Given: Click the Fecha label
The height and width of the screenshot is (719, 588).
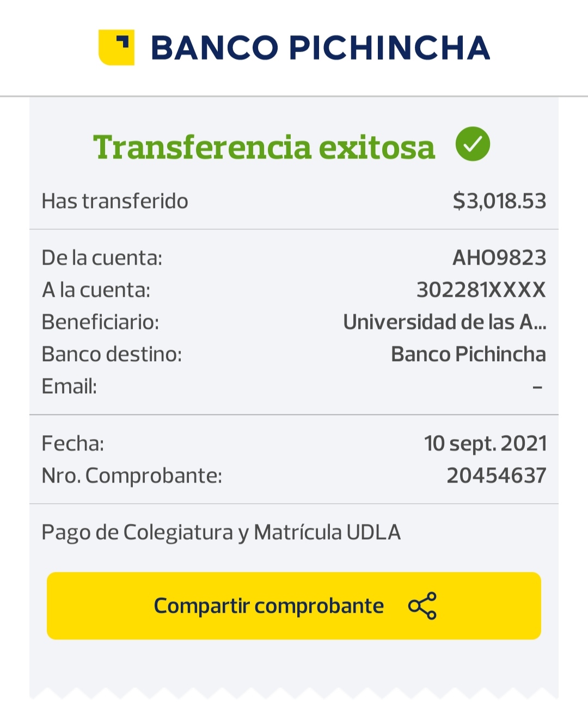Looking at the screenshot, I should [x=73, y=443].
